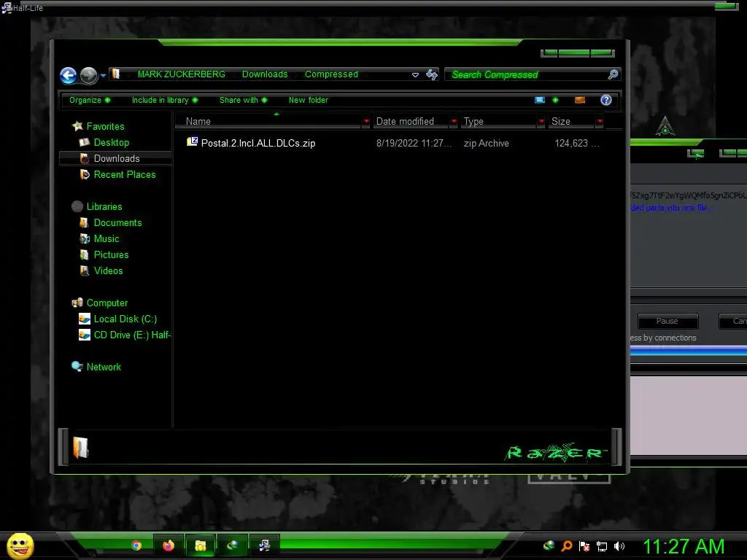Open the smiley face Start button
Screen dimensions: 747x560
[20, 545]
